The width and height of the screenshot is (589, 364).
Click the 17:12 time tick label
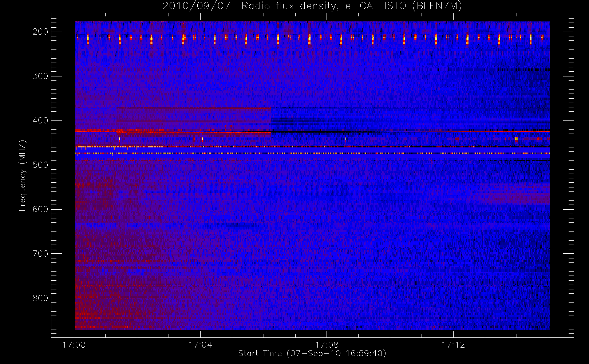453,345
